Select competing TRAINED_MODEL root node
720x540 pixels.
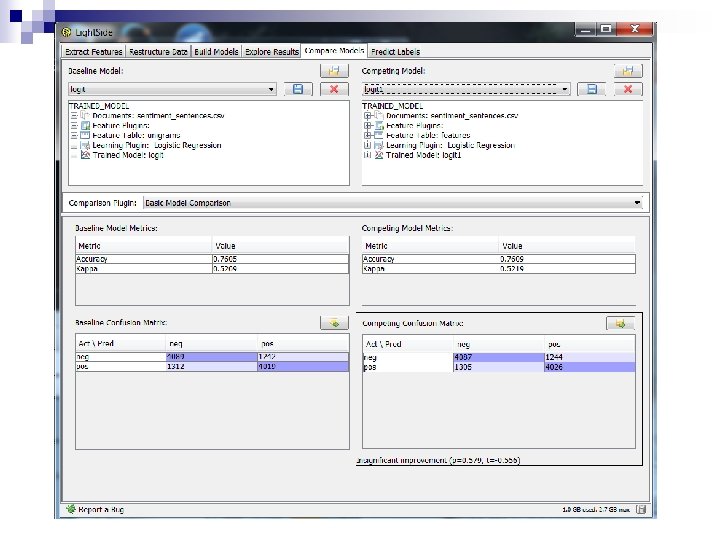click(393, 106)
